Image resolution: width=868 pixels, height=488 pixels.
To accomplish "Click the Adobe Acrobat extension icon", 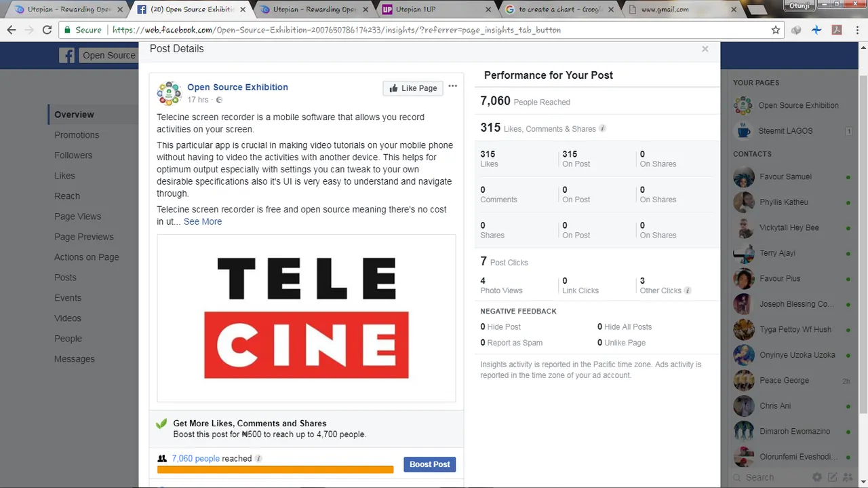I will 837,30.
